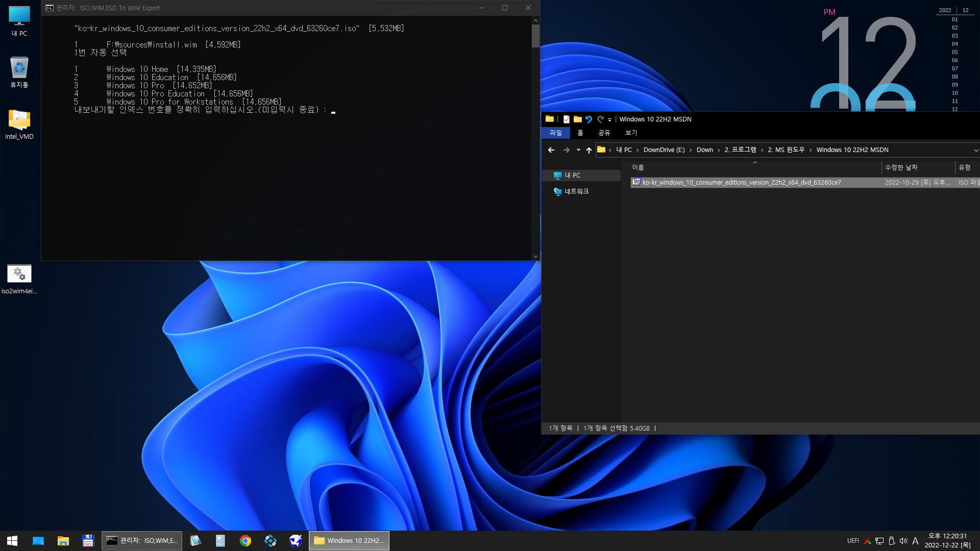Click the console vertical scrollbar thumb
This screenshot has height=551, width=980.
coord(535,36)
